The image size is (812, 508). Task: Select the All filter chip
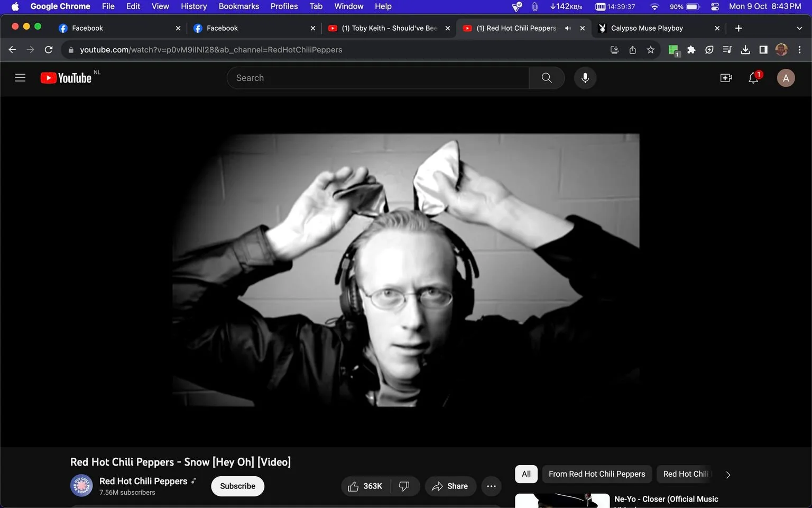pos(526,474)
